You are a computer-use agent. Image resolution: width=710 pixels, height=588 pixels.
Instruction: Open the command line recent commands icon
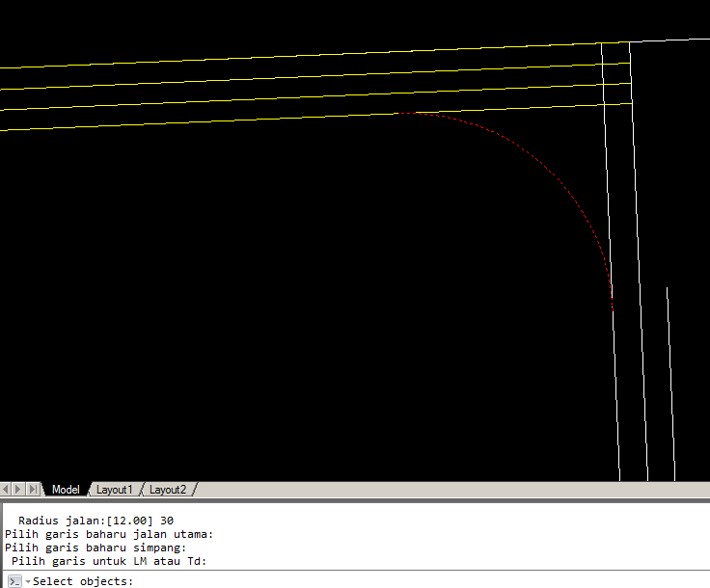tap(14, 581)
